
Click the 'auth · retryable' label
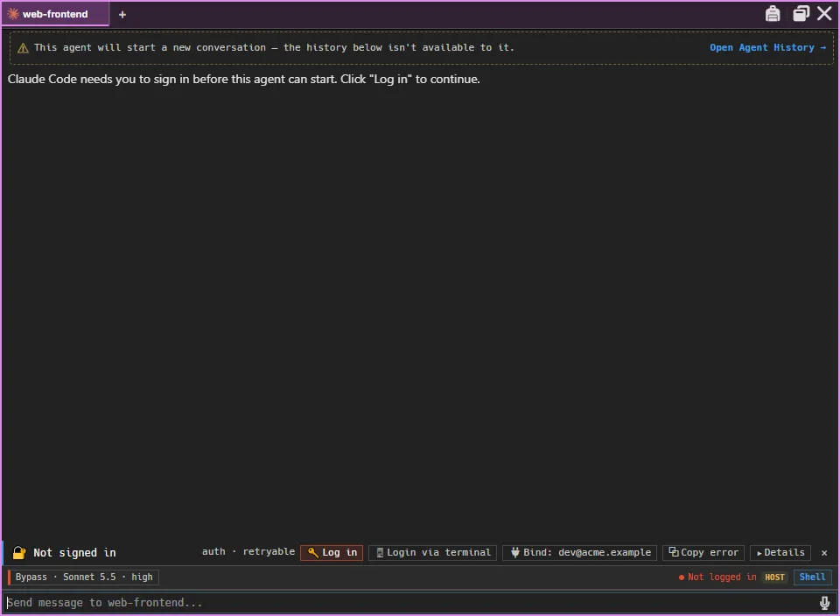tap(248, 552)
